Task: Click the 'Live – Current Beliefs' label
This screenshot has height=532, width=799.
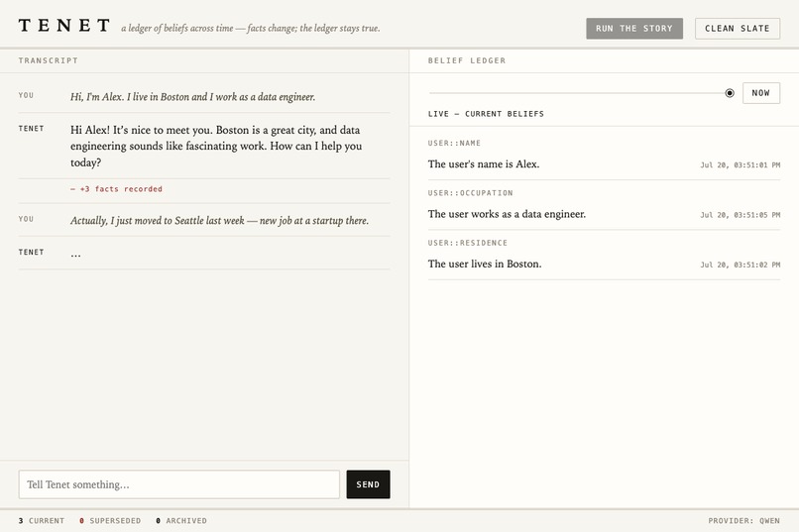Action: [486, 114]
